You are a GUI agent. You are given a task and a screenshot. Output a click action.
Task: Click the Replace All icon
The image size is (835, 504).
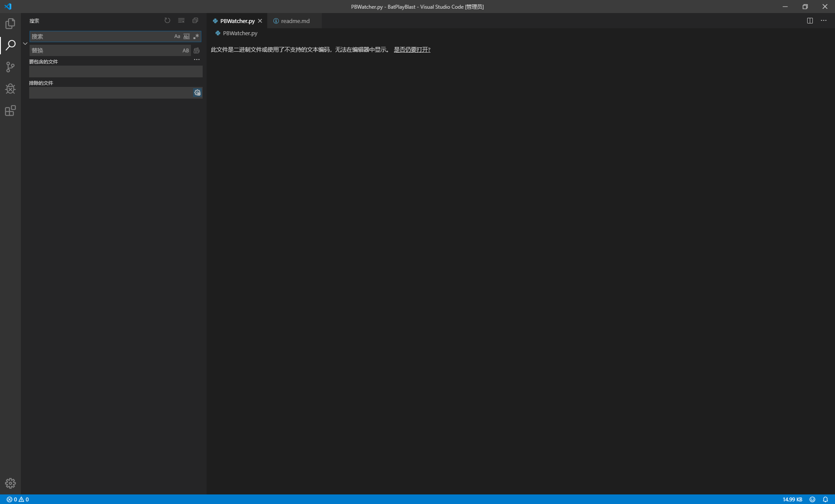[197, 50]
